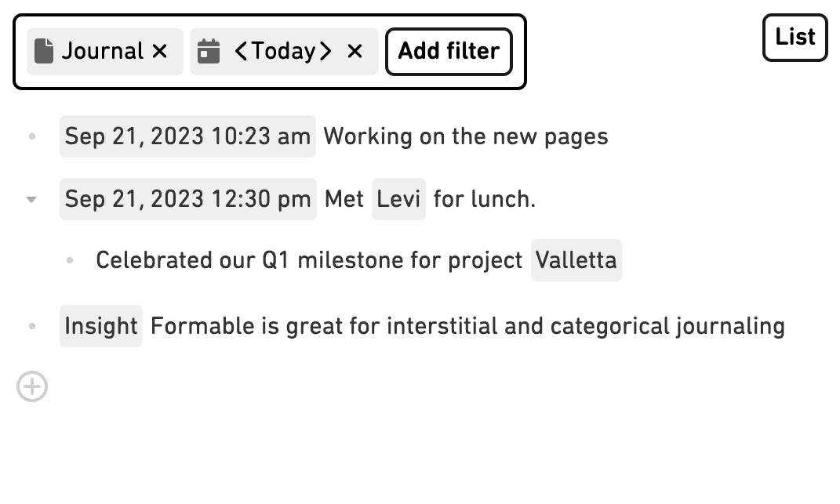840x504 pixels.
Task: Click the calendar icon on the Today filter chip
Action: point(207,51)
